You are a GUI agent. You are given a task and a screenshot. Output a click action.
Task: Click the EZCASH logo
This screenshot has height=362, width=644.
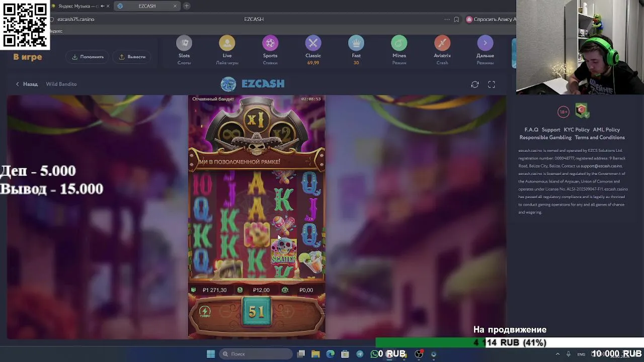[253, 84]
